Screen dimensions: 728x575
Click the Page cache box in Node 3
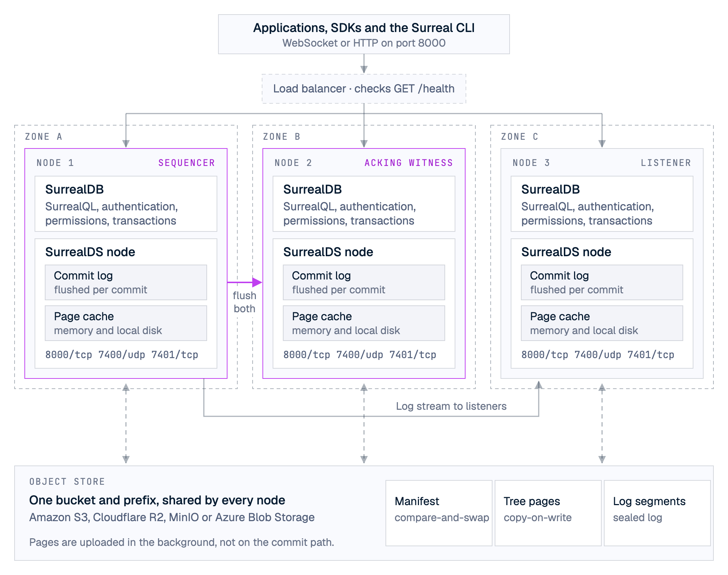pos(602,323)
